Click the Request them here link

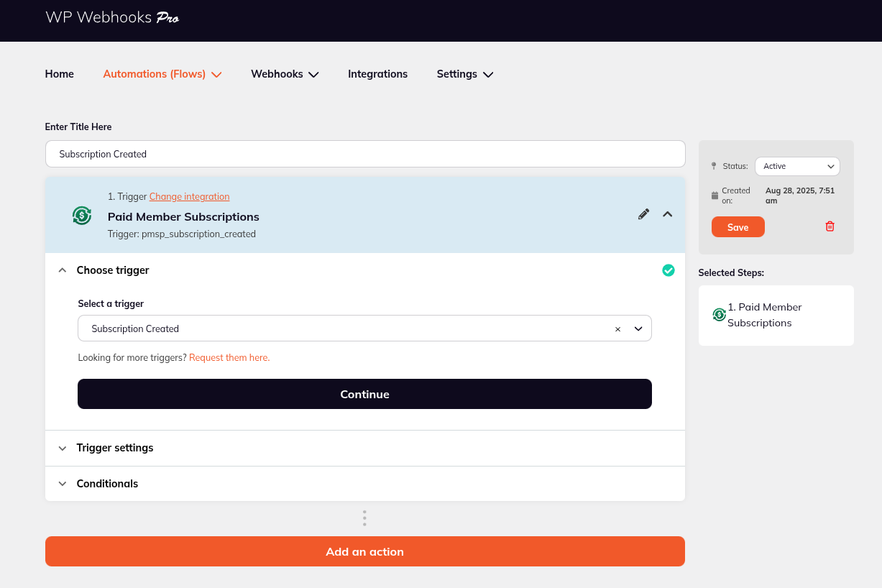coord(229,357)
